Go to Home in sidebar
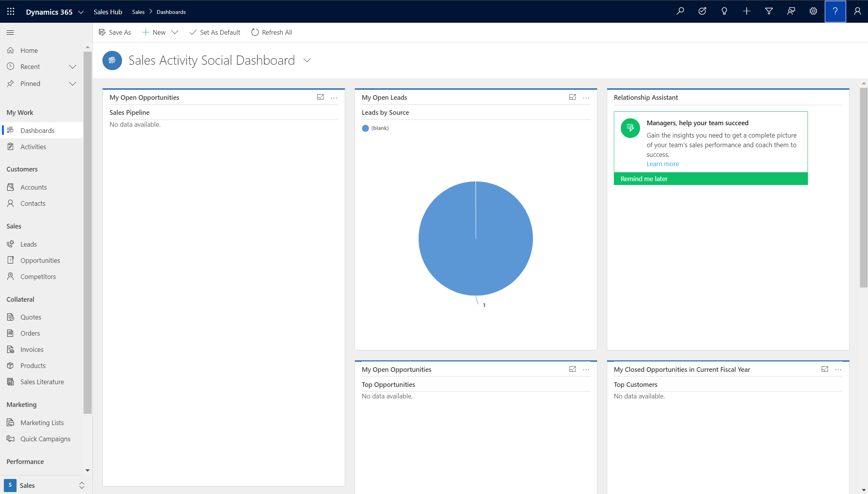This screenshot has height=494, width=868. pyautogui.click(x=42, y=50)
